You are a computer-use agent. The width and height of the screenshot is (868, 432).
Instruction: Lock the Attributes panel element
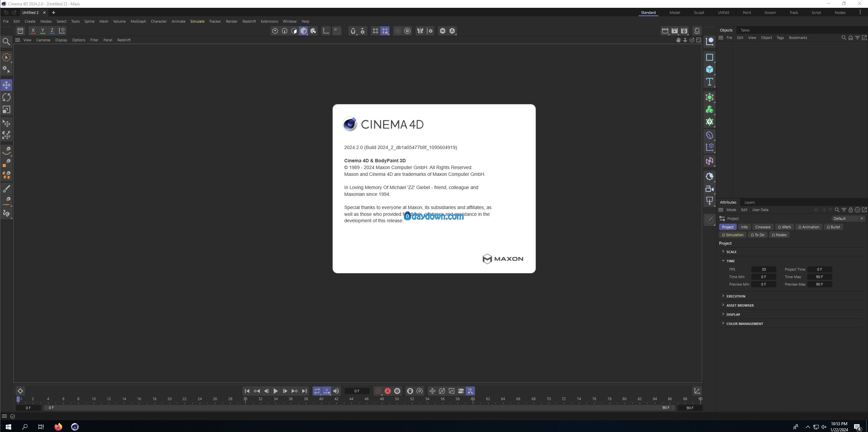(850, 210)
